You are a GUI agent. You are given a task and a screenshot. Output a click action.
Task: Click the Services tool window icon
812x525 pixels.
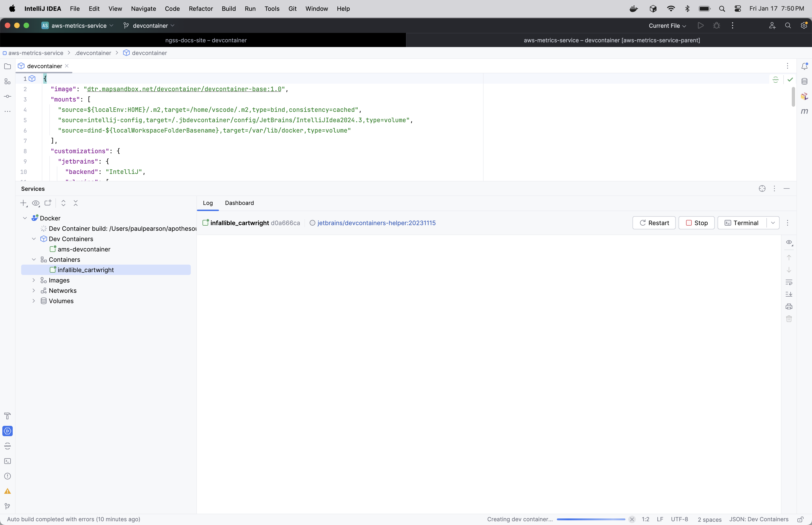pos(8,431)
